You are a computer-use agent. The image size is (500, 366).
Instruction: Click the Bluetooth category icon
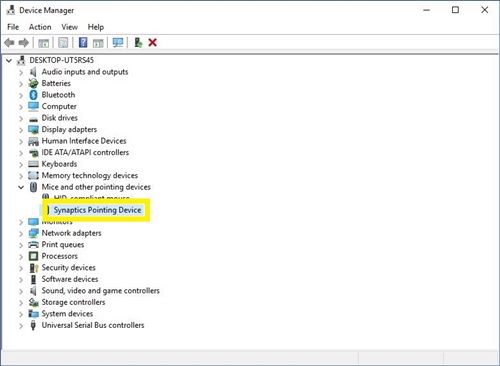point(33,95)
